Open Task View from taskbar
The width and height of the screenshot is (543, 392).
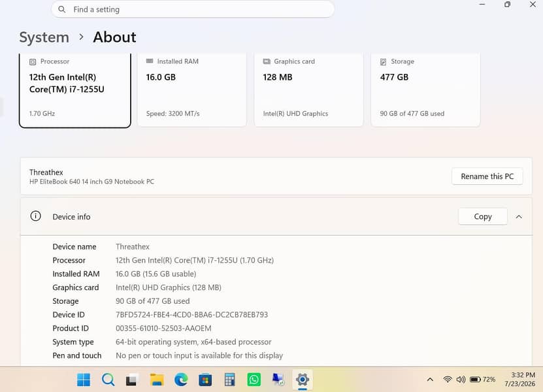click(132, 380)
